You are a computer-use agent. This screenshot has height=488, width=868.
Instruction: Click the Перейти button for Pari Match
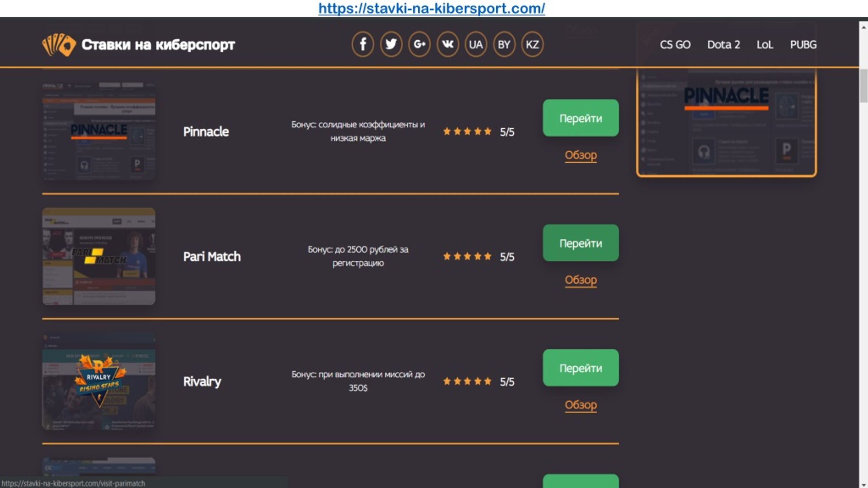(580, 243)
